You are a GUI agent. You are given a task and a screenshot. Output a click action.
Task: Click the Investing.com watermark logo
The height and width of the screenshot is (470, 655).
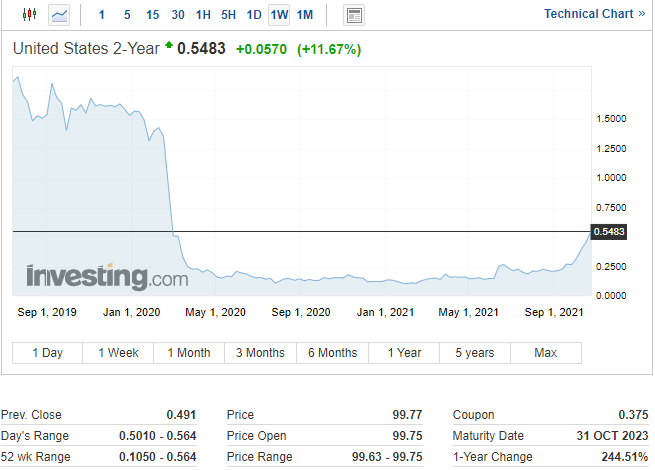(107, 277)
